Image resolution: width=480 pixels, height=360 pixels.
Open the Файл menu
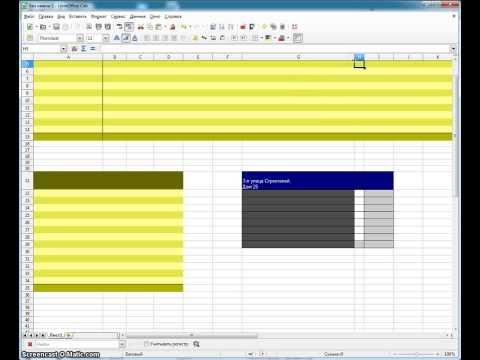tap(29, 16)
